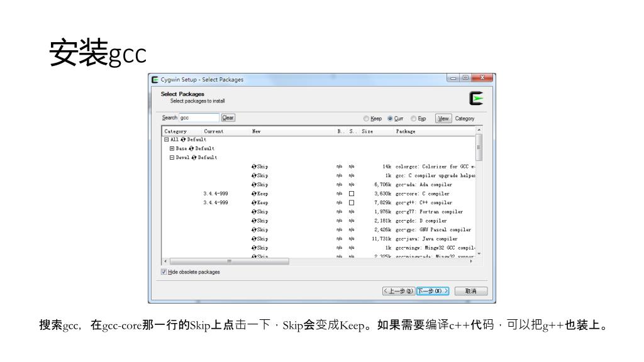This screenshot has width=644, height=362.
Task: Click the Skip cycle icon for gcc-mingw
Action: [x=254, y=248]
